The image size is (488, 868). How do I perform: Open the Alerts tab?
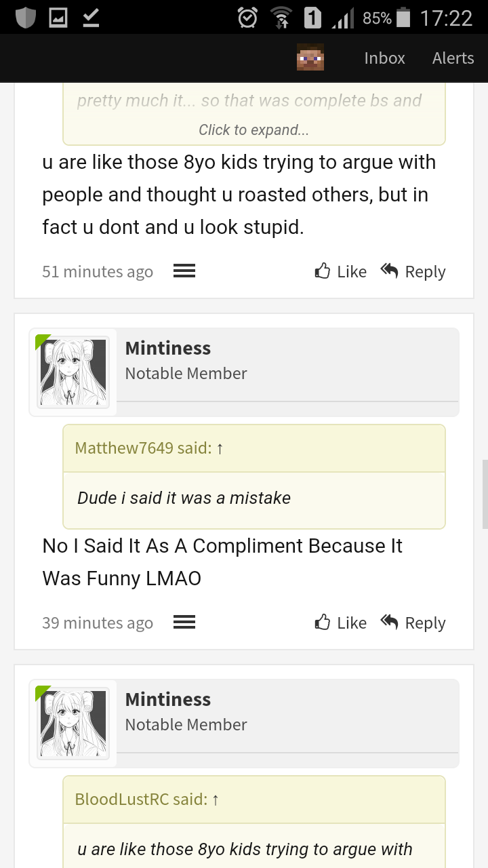point(453,58)
